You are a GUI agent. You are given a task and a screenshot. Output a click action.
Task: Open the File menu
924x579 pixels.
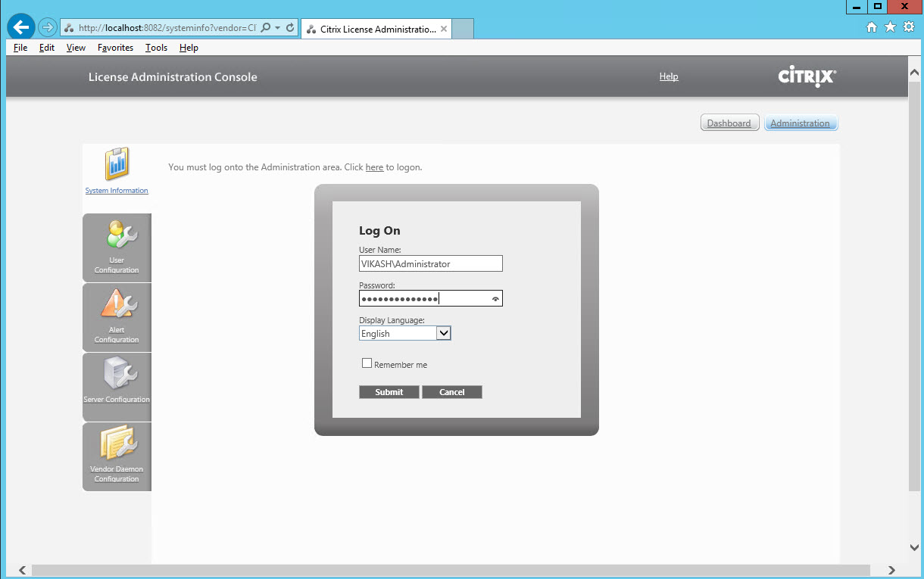pos(20,48)
